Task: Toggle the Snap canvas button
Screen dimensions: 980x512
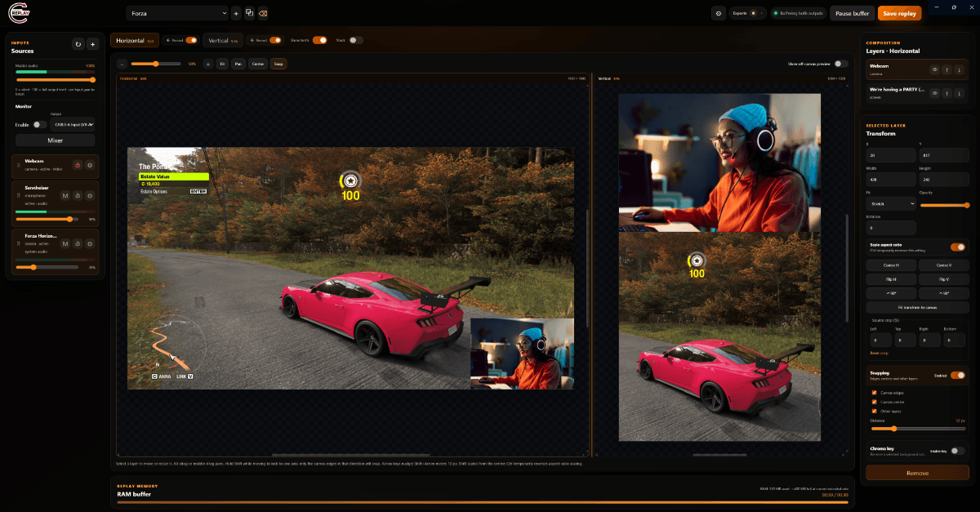Action: (278, 63)
